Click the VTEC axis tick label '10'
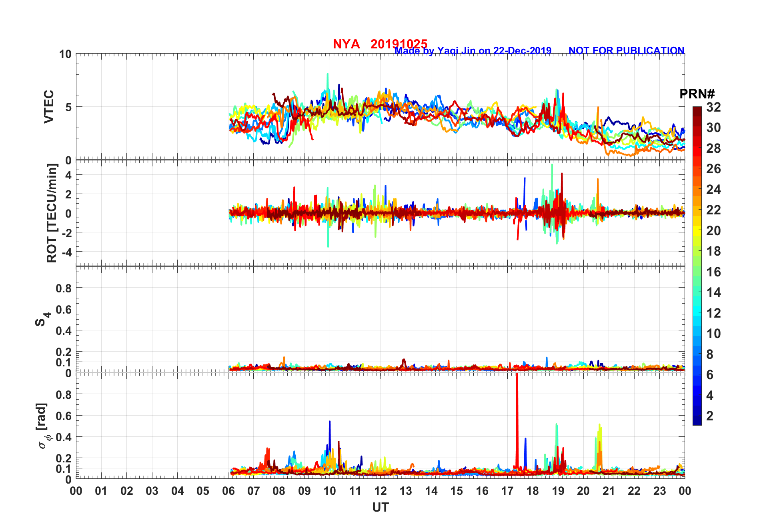 (x=65, y=54)
